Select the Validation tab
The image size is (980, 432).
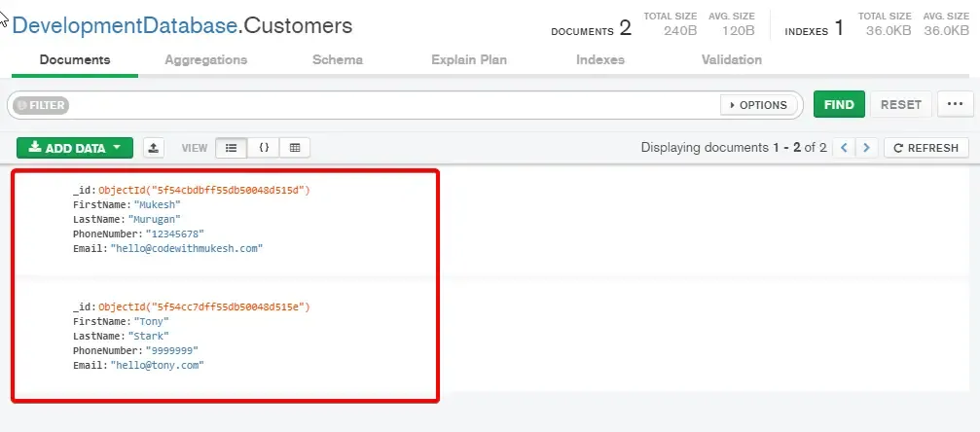coord(732,60)
